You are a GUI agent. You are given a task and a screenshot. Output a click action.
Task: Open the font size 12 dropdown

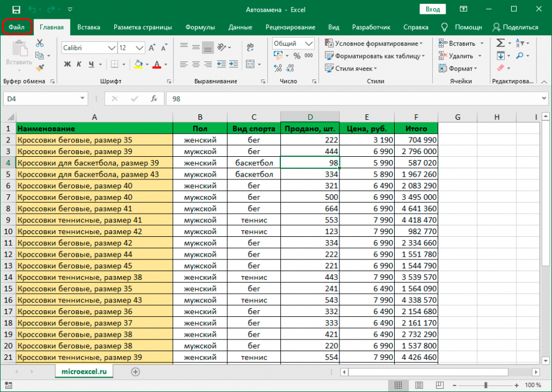(140, 48)
